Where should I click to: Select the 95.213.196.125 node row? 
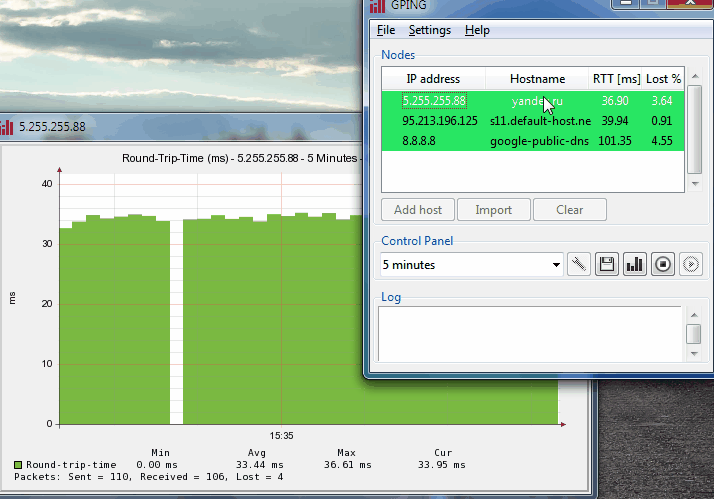[x=533, y=121]
